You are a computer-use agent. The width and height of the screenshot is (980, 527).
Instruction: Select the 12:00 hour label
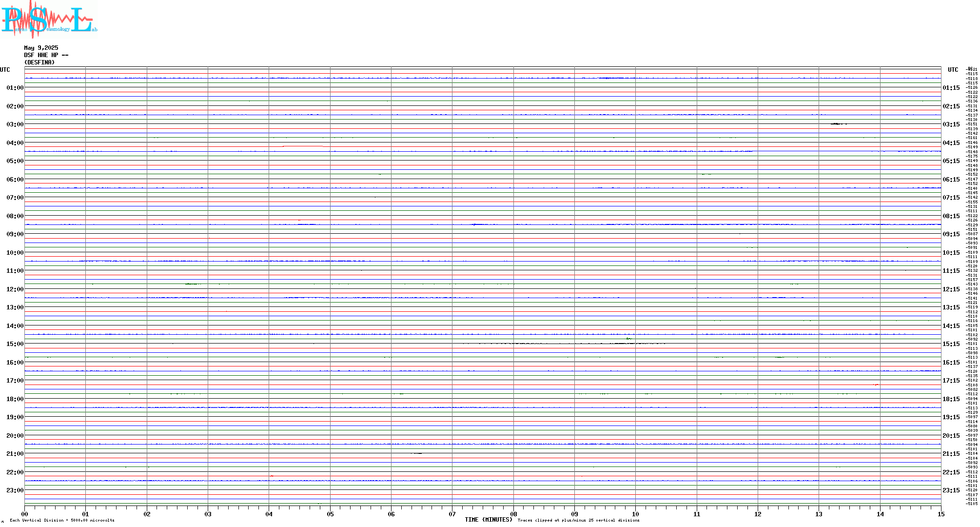coord(15,289)
